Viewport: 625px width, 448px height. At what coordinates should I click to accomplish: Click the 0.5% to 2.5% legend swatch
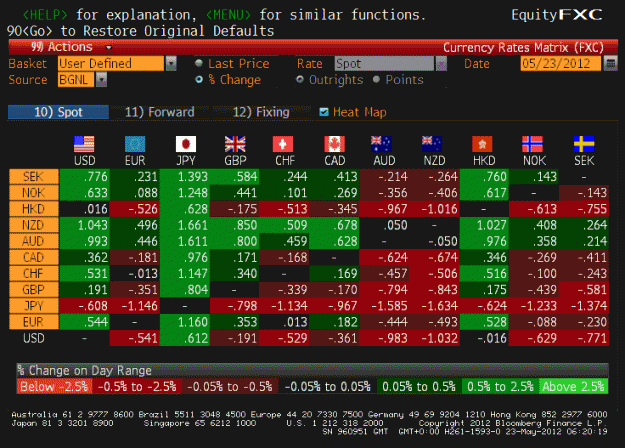[500, 386]
